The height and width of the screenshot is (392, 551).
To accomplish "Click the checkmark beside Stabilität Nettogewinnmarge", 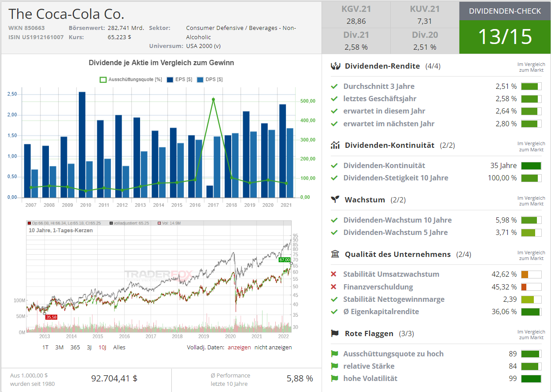I will pos(334,299).
